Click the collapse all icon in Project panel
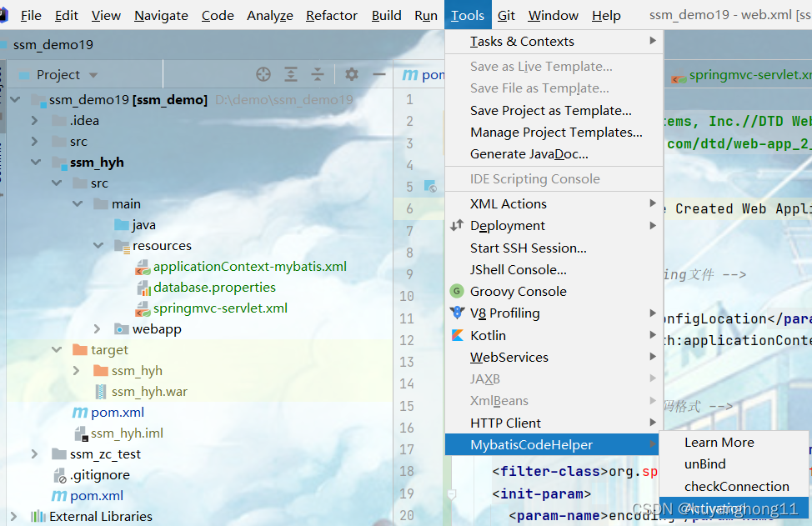Viewport: 812px width, 526px height. click(318, 74)
